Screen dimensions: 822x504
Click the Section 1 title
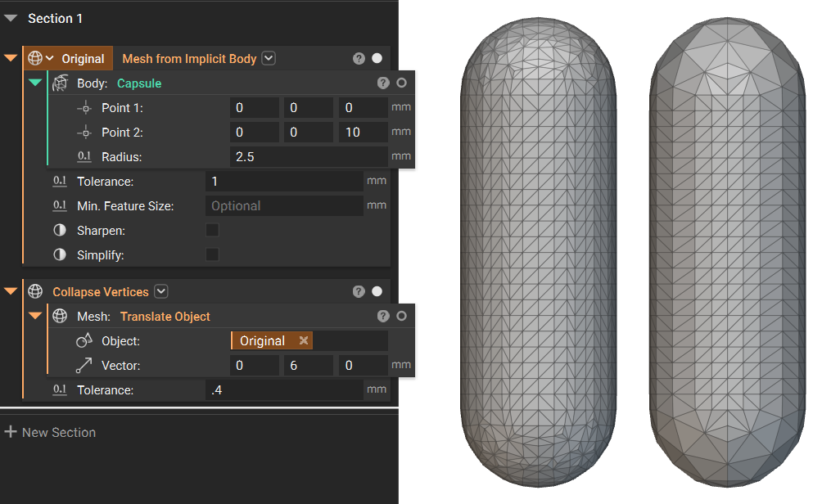pyautogui.click(x=55, y=18)
